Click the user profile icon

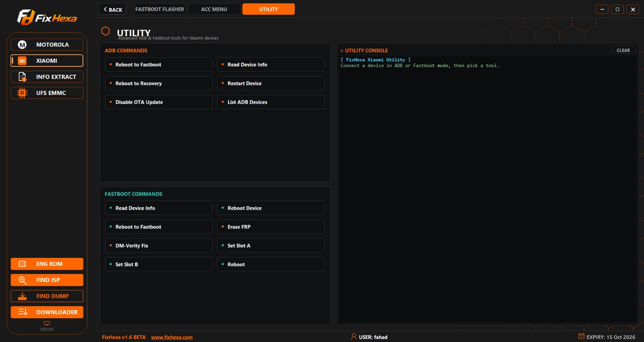(354, 336)
